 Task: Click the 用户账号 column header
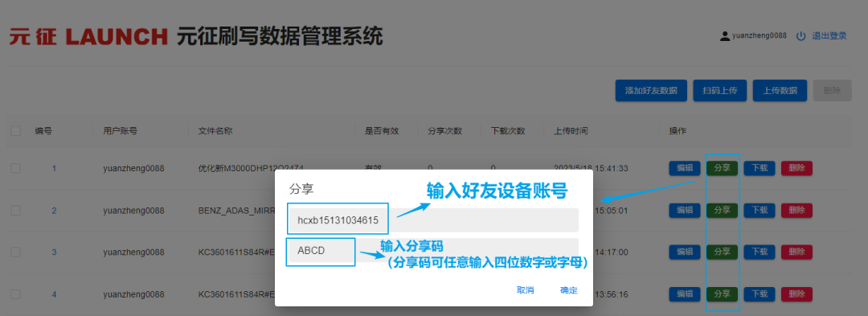click(120, 131)
